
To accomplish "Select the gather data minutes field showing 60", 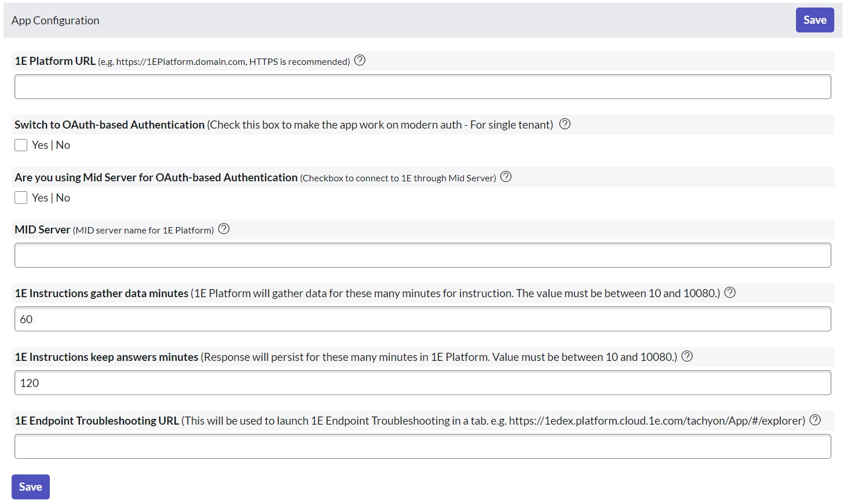I will tap(423, 319).
